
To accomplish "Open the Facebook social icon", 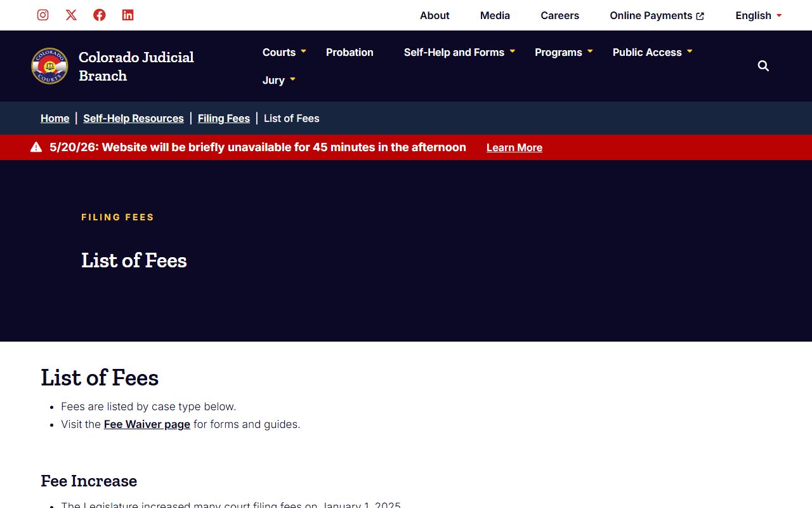I will tap(100, 15).
